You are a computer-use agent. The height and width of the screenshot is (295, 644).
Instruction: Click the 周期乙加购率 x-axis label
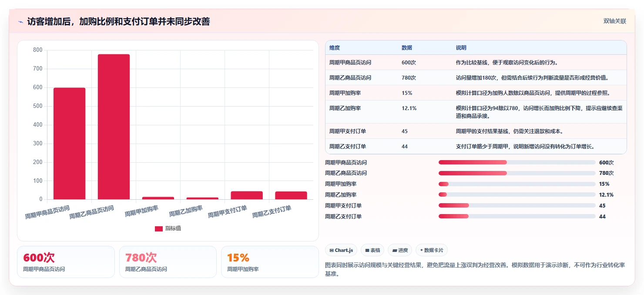[x=186, y=211]
